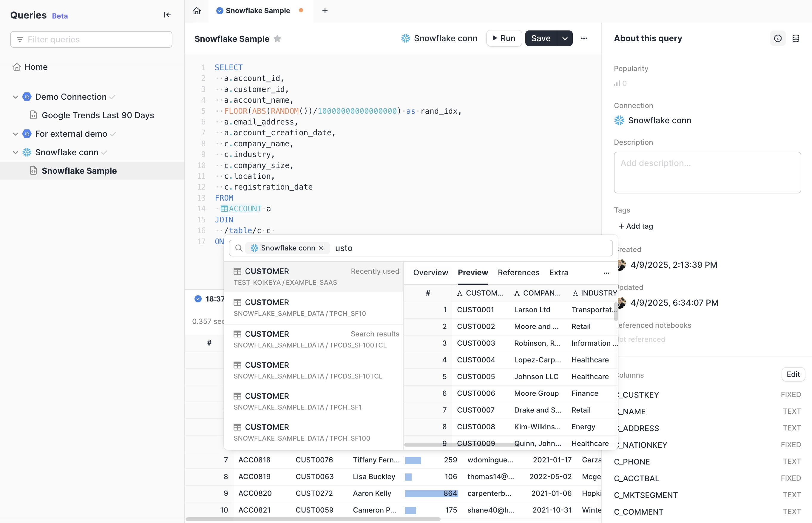
Task: Switch to the References tab
Action: click(x=518, y=273)
